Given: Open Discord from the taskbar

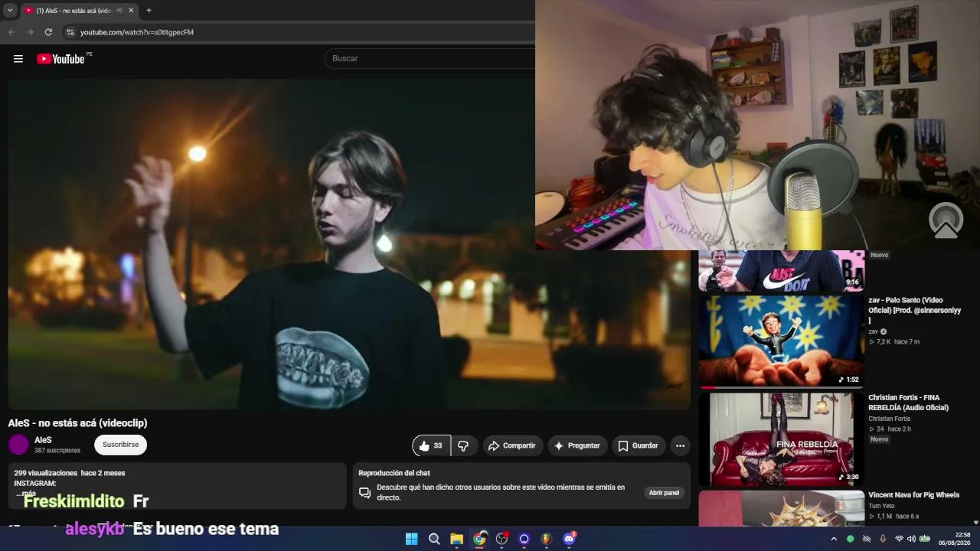Looking at the screenshot, I should click(569, 539).
